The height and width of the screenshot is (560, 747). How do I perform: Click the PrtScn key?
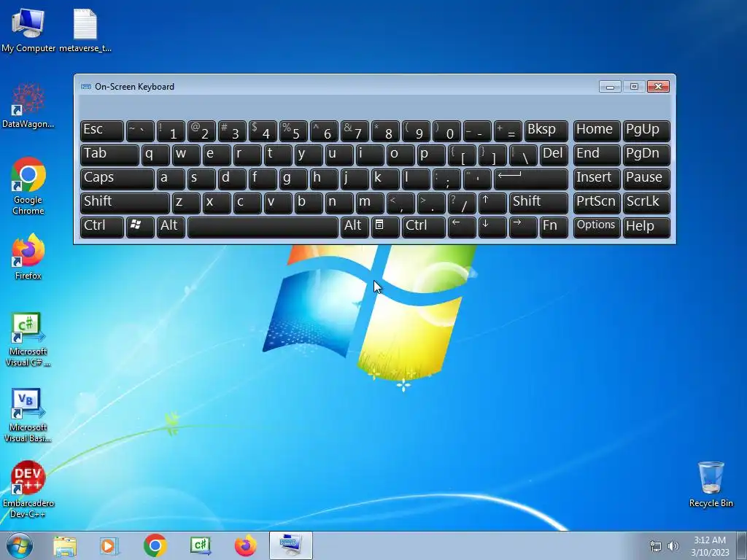597,203
